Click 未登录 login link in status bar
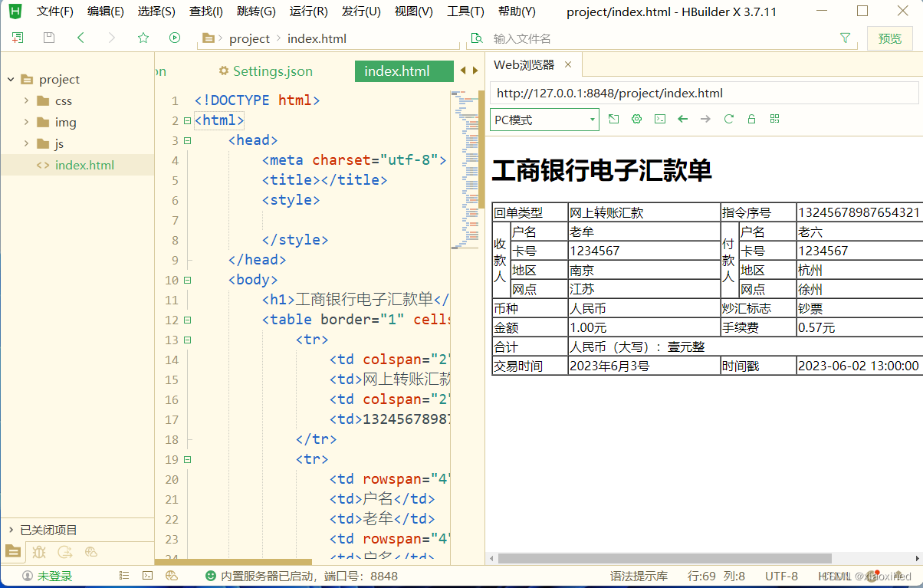923x588 pixels. click(54, 576)
